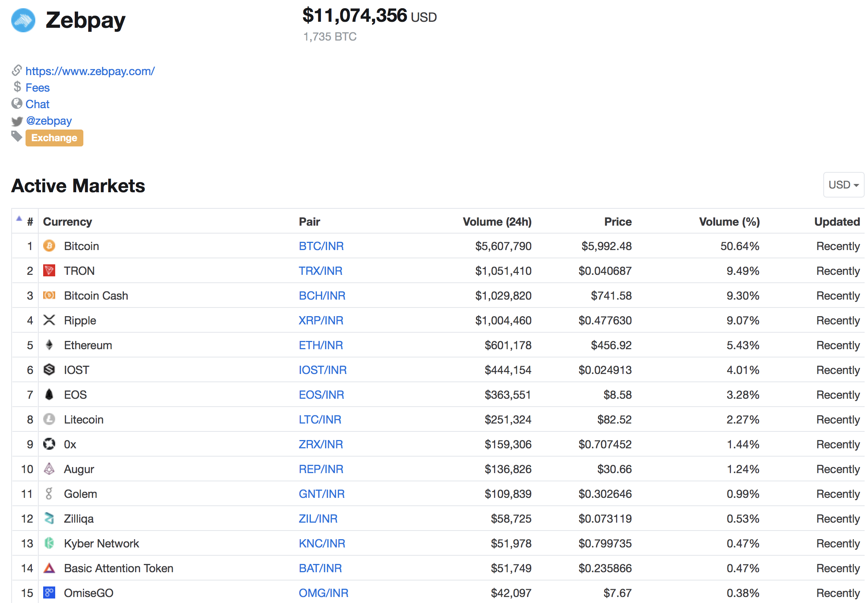Viewport: 868px width, 603px height.
Task: Open the TRX/INR pair link
Action: click(x=320, y=271)
